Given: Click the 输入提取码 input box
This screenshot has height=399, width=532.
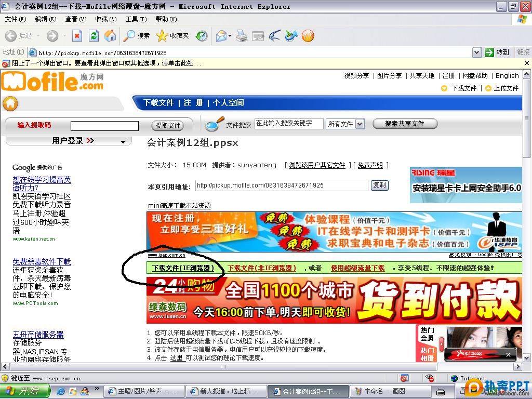Looking at the screenshot, I should tap(104, 126).
